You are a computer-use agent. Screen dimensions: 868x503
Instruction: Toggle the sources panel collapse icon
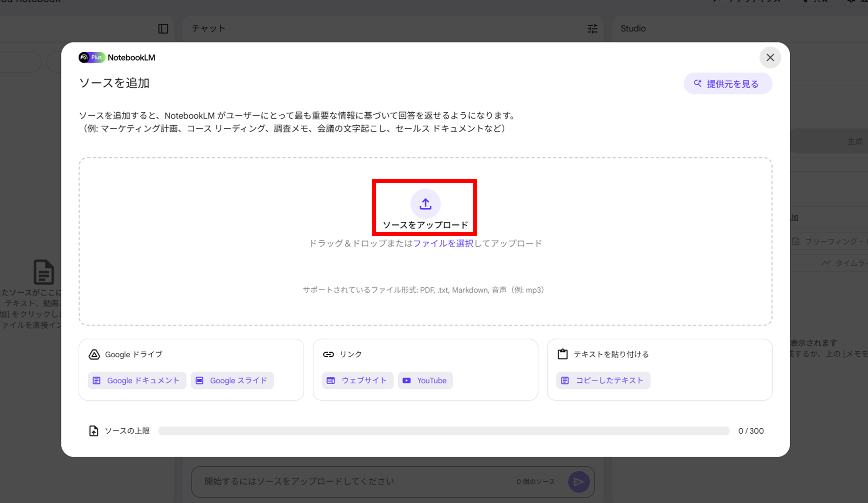163,29
